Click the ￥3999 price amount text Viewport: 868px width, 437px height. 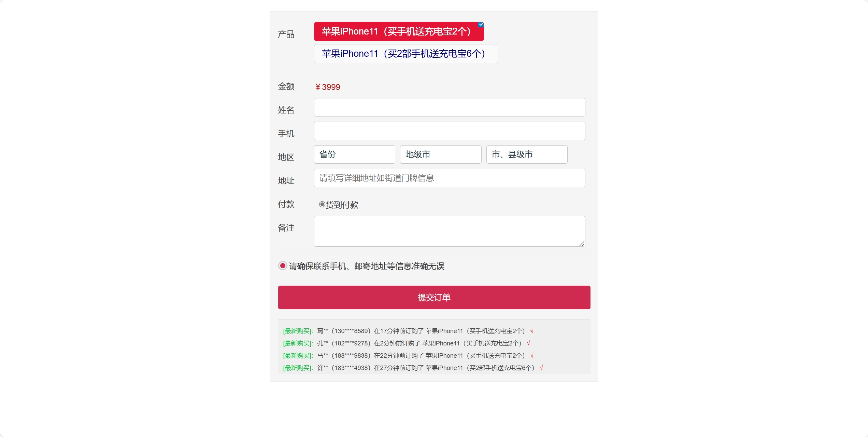(327, 87)
